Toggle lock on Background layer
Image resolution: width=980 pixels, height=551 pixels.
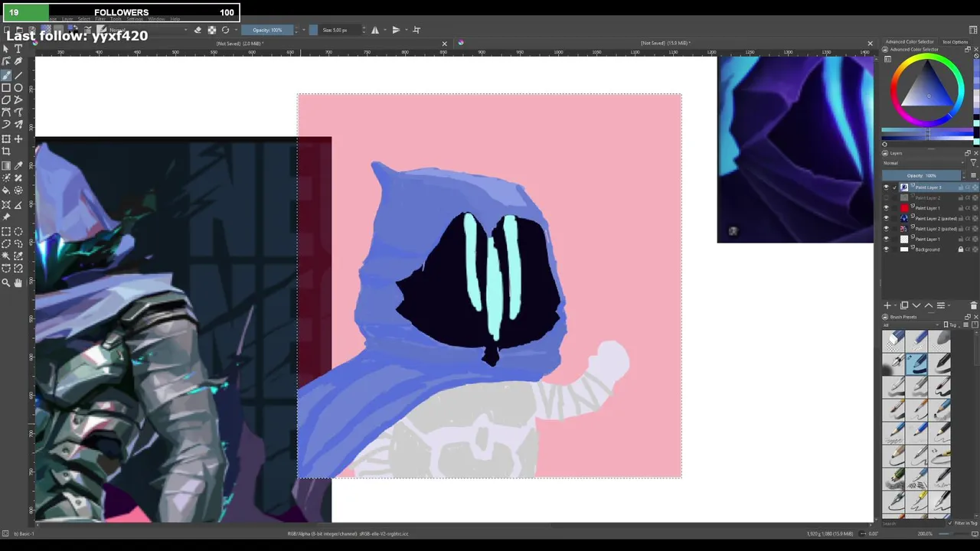[x=961, y=249]
